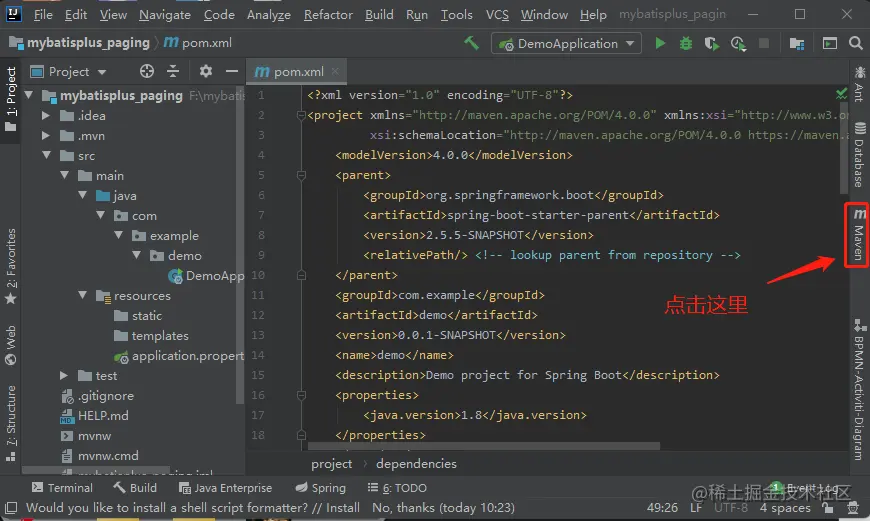Screen dimensions: 870x521
Task: Click project in the editor breadcrumb
Action: [331, 464]
